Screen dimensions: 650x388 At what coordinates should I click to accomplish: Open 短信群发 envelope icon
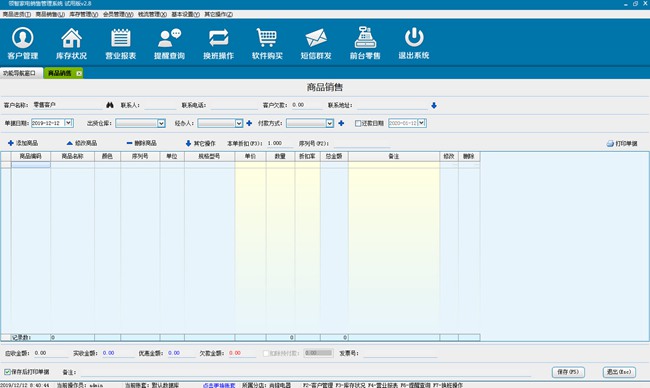(316, 43)
